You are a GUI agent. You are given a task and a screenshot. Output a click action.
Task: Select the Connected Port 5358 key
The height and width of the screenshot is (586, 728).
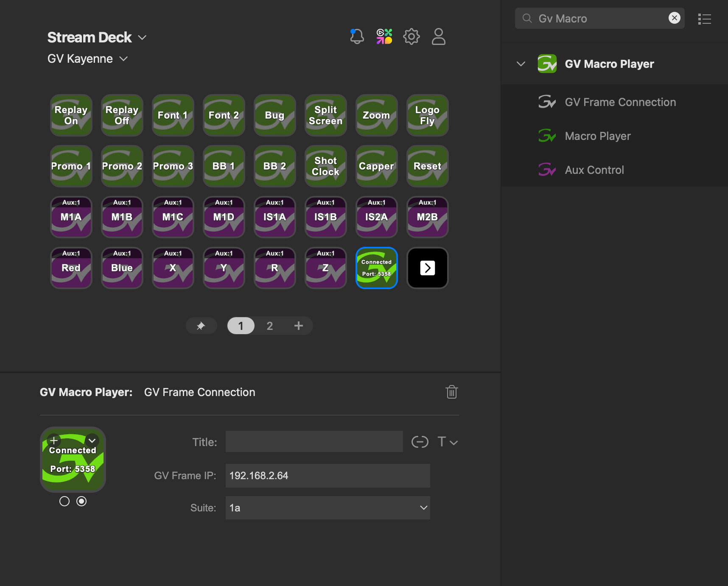coord(377,268)
